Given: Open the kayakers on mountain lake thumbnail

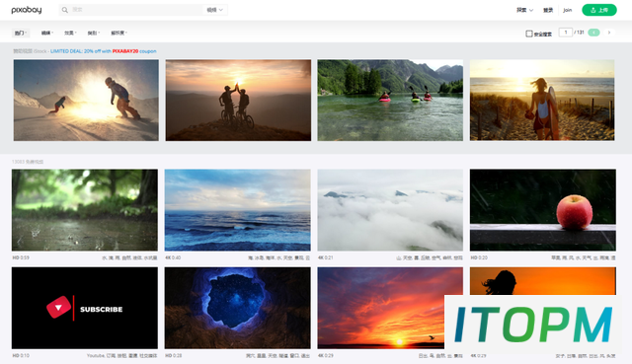Looking at the screenshot, I should (390, 101).
